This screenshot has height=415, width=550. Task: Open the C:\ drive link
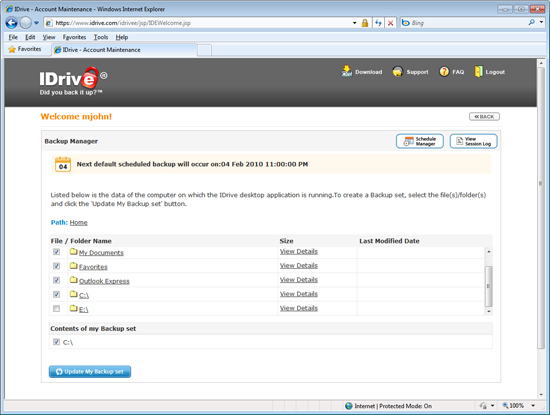coord(84,295)
